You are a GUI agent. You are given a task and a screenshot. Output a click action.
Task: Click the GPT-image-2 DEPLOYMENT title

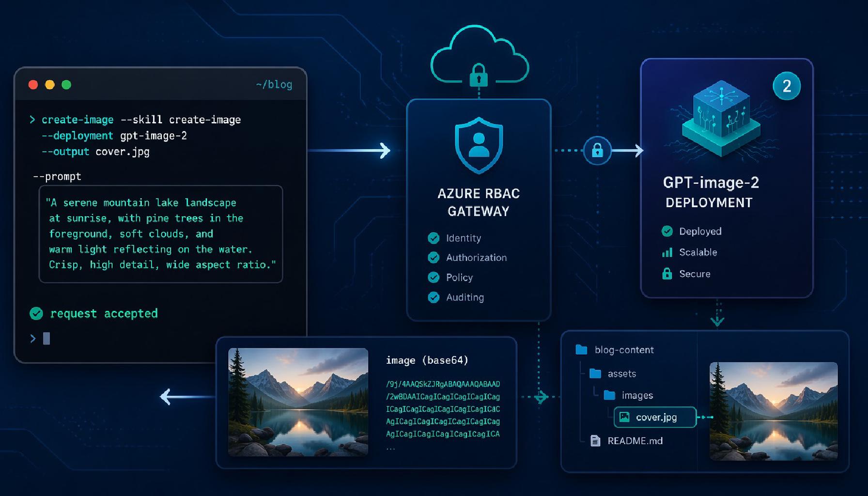coord(711,192)
